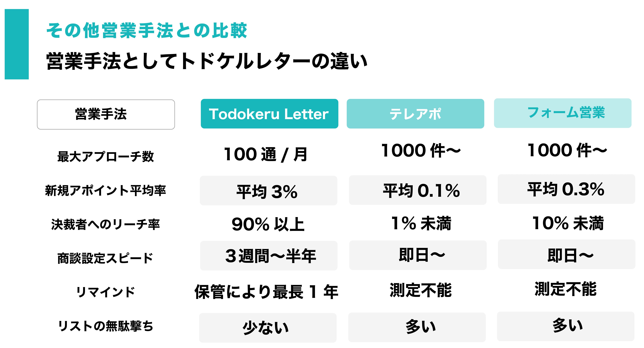The width and height of the screenshot is (644, 348).
Task: Click the 多い cell under フォーム営業
Action: 565,326
